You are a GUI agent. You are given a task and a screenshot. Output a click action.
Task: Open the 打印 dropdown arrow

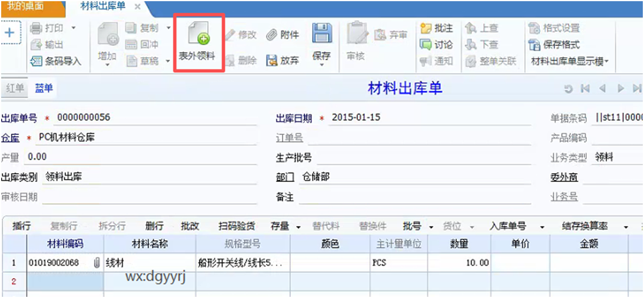coord(74,28)
